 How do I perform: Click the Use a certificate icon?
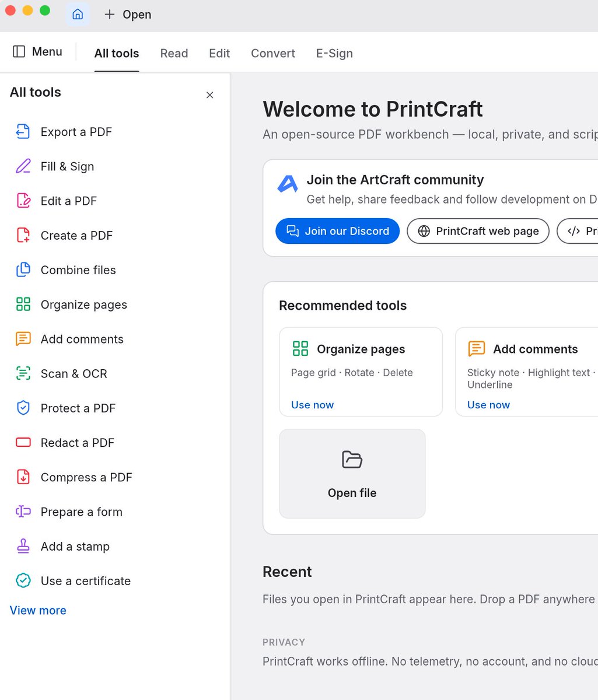pos(23,581)
